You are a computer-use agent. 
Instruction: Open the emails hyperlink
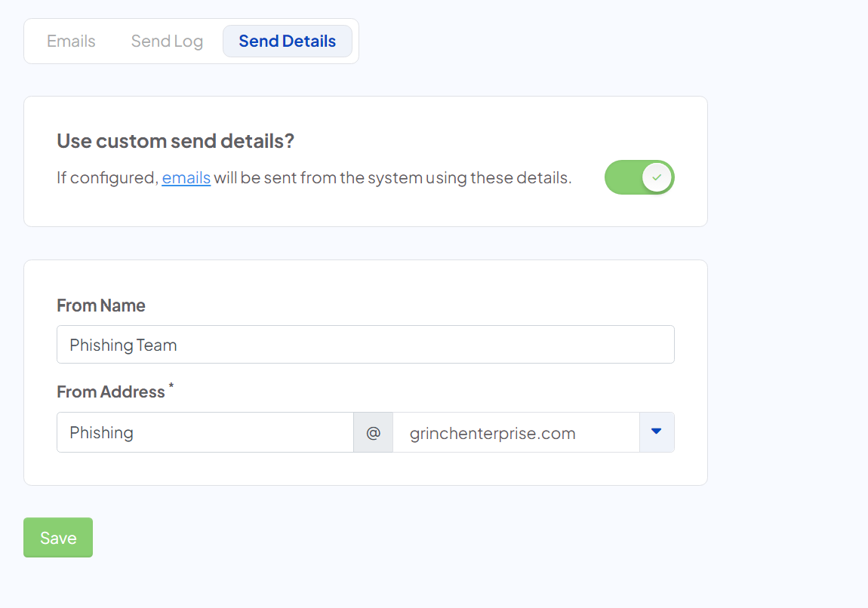[x=186, y=177]
